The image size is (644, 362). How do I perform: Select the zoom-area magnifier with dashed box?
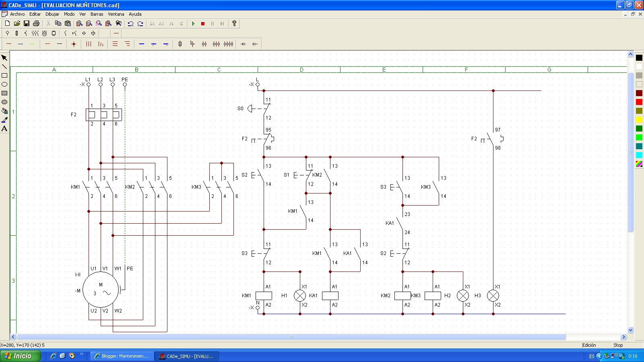tap(99, 24)
